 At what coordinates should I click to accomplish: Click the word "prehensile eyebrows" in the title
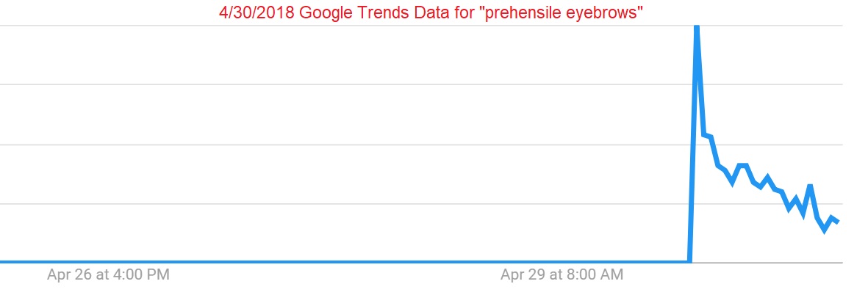(563, 13)
